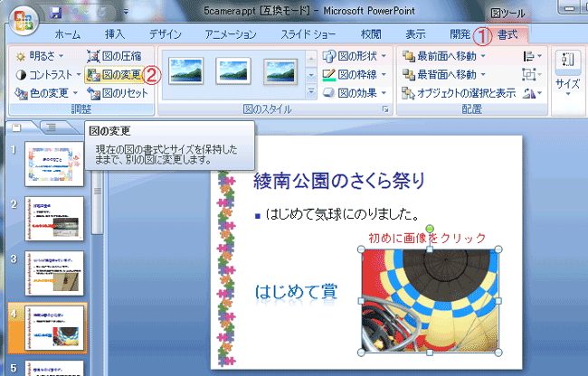Viewport: 588px width, 376px height.
Task: Select slide 3 thumbnail
Action: tap(54, 273)
